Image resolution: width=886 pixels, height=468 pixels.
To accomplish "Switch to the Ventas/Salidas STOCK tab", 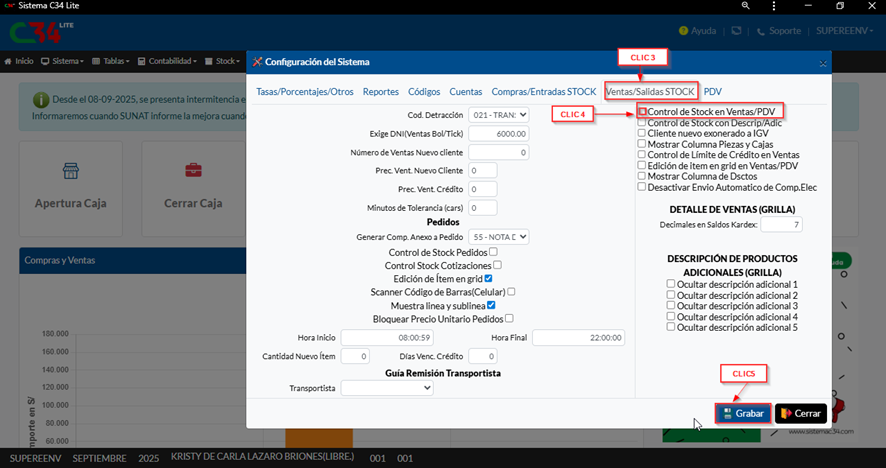I will [x=651, y=91].
